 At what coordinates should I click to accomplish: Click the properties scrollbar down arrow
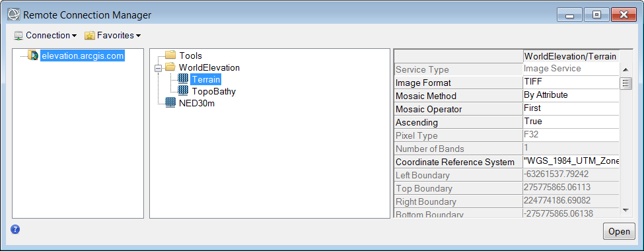point(626,210)
